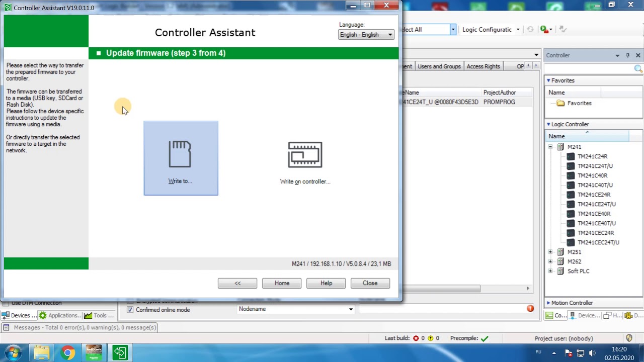The width and height of the screenshot is (644, 362).
Task: Click the search magnifier in Controller panel
Action: tap(638, 69)
